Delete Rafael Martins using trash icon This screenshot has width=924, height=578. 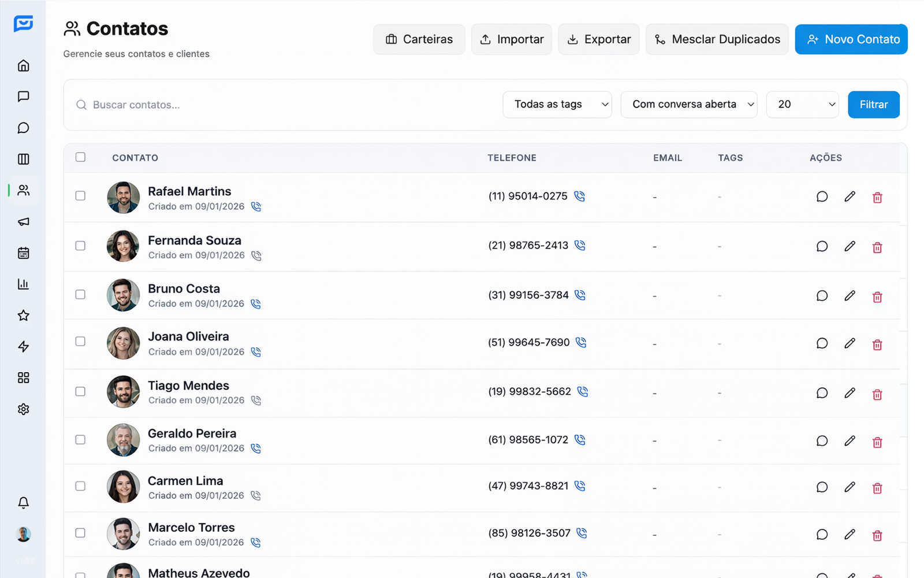(877, 198)
